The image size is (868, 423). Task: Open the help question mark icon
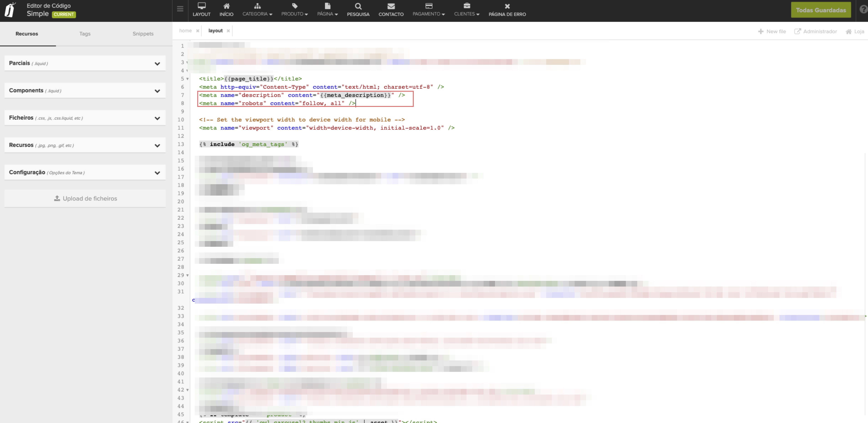[x=864, y=9]
